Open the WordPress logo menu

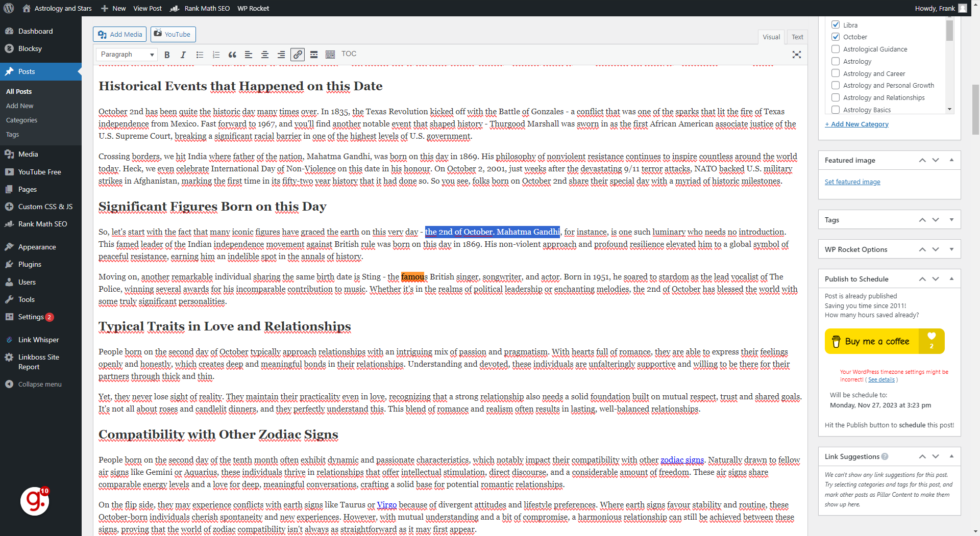pos(9,8)
